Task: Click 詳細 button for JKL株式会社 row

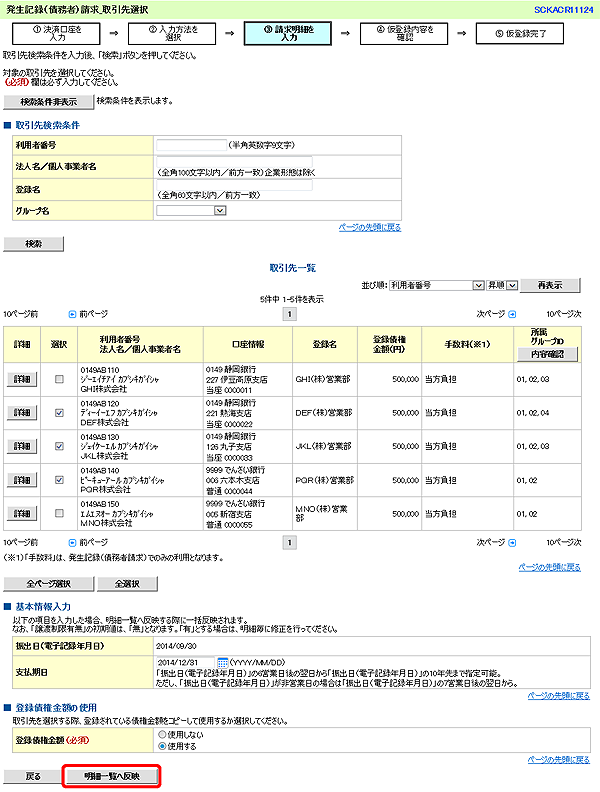Action: 22,447
